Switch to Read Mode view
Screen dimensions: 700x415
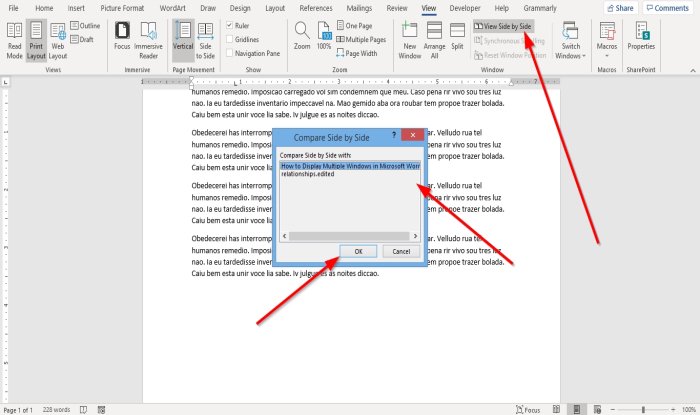click(x=14, y=41)
